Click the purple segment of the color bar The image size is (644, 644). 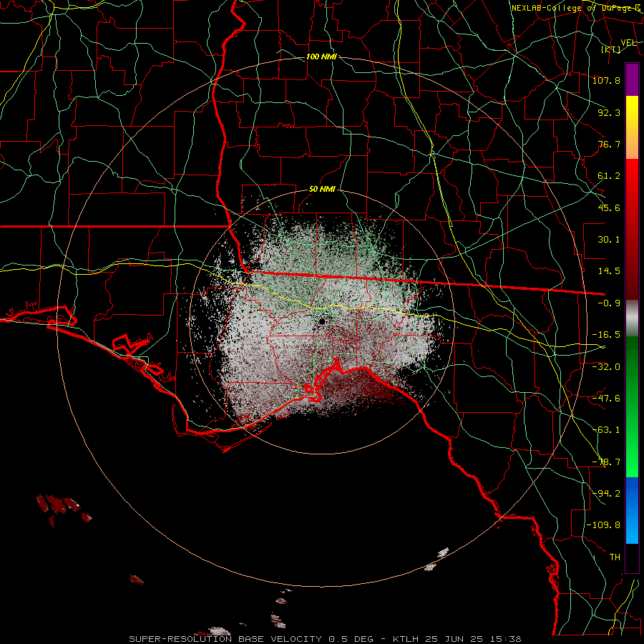point(632,79)
